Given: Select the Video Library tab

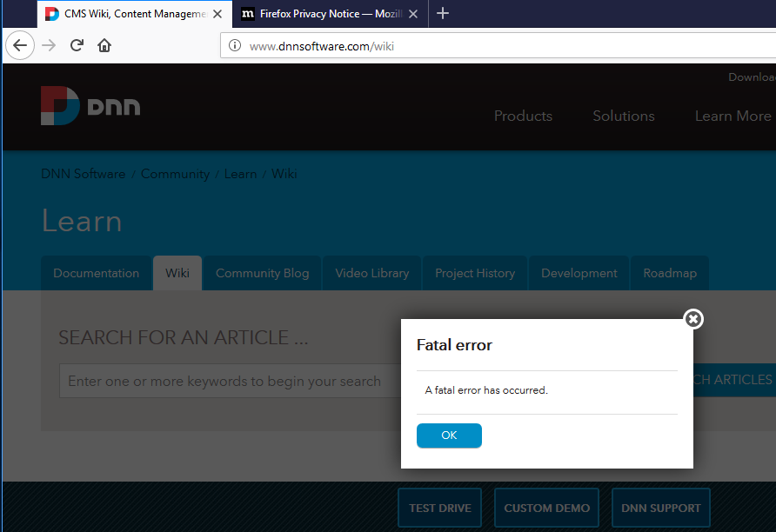Looking at the screenshot, I should [x=372, y=273].
